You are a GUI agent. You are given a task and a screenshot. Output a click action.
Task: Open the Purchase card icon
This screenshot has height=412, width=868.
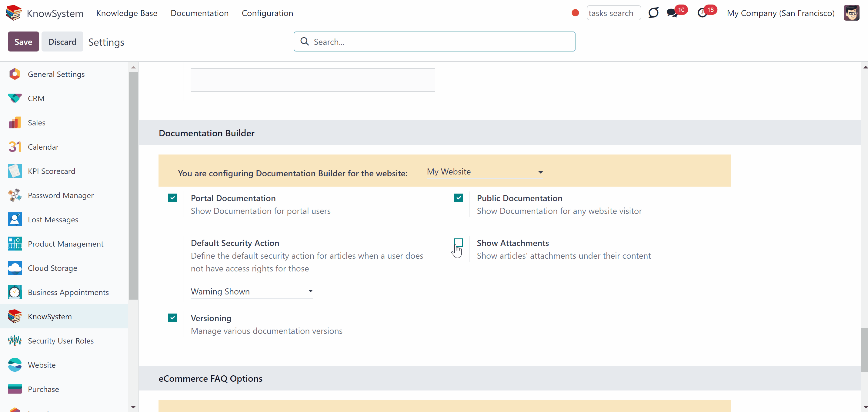(15, 389)
